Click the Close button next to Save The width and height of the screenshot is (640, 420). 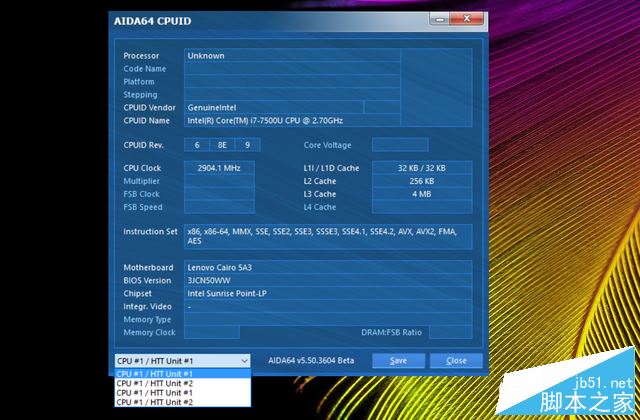[456, 361]
